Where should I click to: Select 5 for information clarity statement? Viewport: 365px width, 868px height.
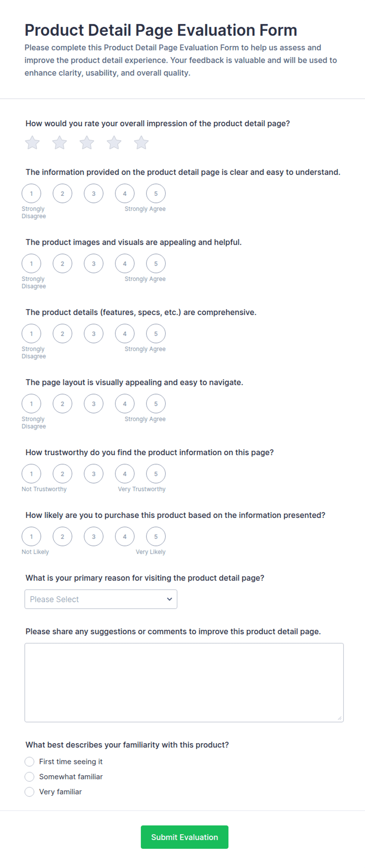click(156, 193)
